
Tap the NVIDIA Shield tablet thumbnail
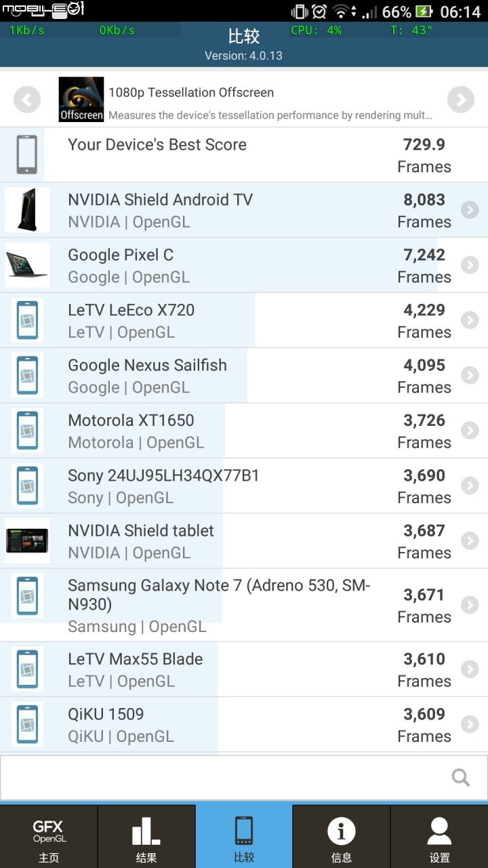[27, 541]
